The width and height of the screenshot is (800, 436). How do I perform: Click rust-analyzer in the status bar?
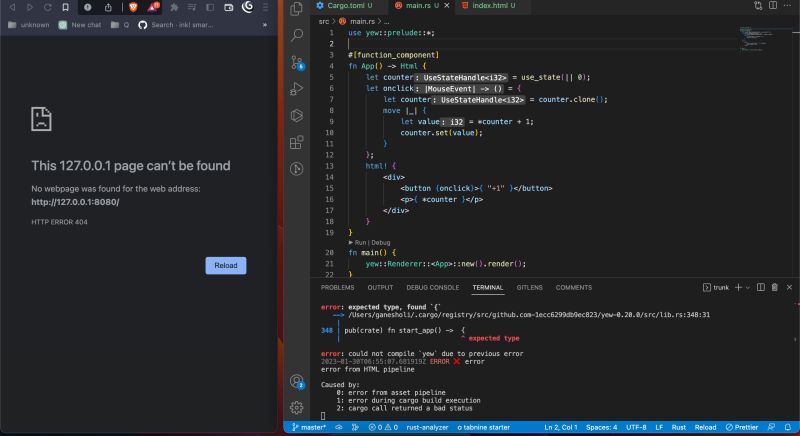[427, 427]
